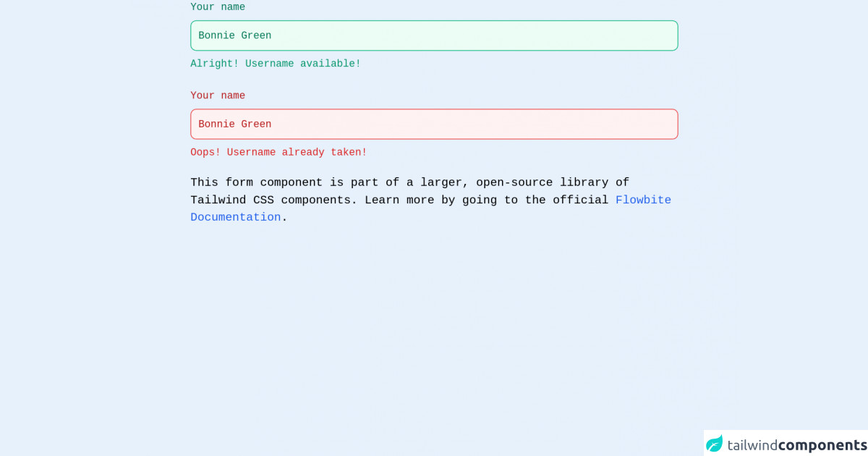The image size is (868, 456).
Task: Click the first 'Your name' label
Action: coord(217,7)
